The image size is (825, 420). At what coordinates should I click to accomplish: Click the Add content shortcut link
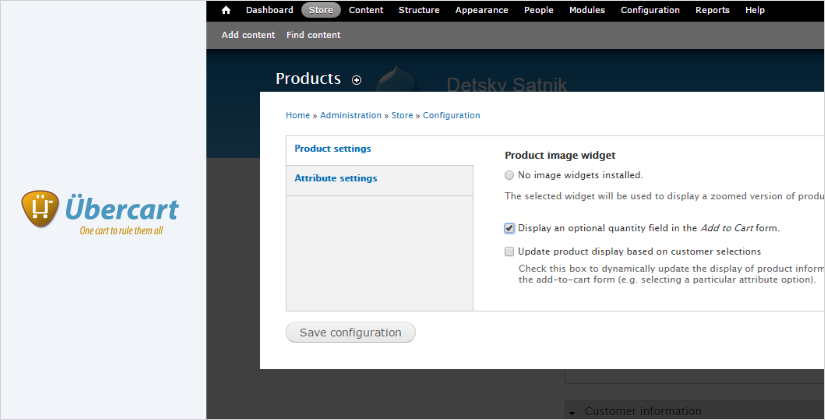[x=248, y=35]
